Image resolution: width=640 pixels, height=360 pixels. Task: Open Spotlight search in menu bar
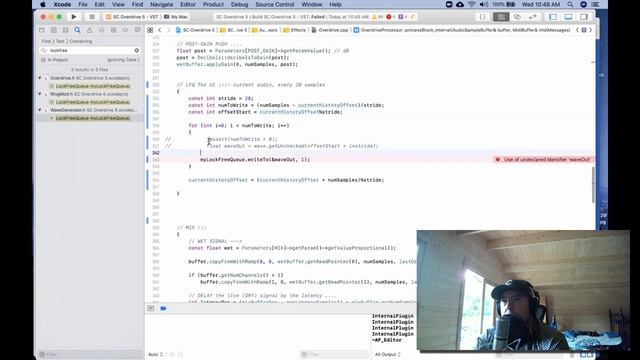pos(570,4)
